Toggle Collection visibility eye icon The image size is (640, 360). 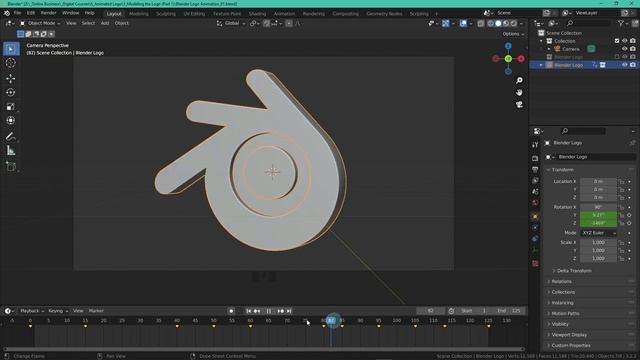tap(624, 41)
